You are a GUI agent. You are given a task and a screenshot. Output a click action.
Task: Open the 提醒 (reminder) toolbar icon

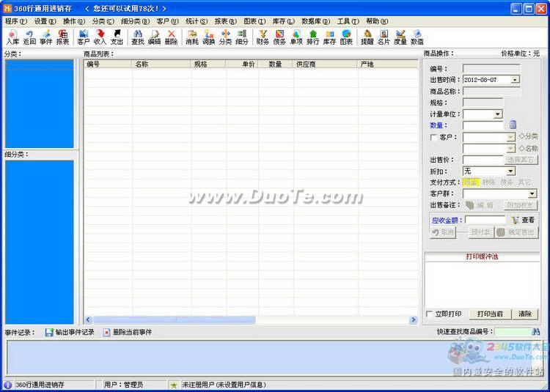coord(367,37)
